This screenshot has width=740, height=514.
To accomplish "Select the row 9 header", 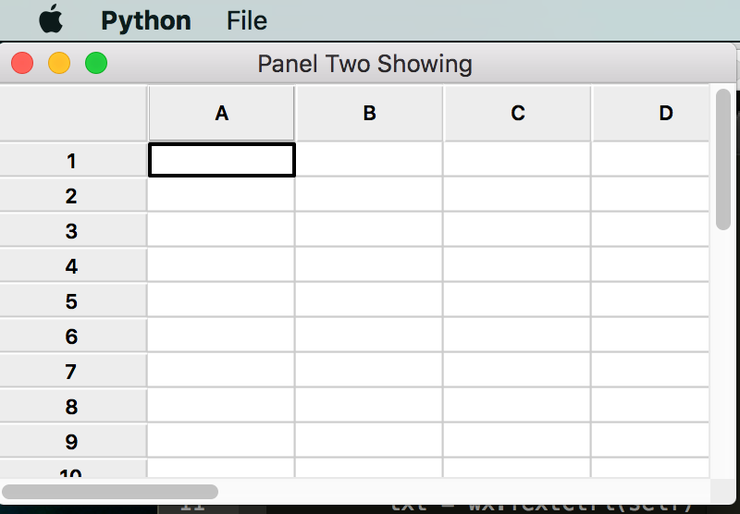I will point(72,442).
